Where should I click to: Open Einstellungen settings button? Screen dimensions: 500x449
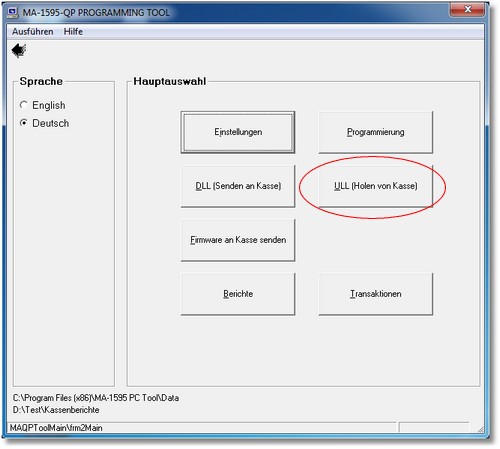(x=238, y=132)
